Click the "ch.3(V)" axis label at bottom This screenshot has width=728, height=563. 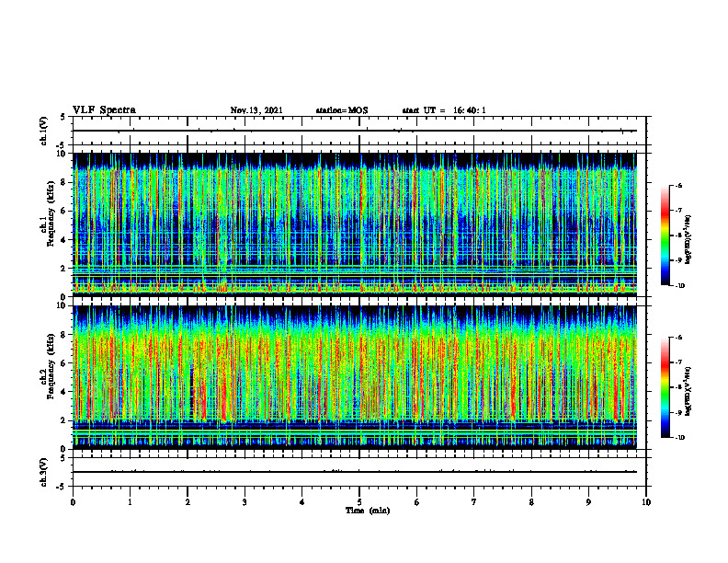pos(44,472)
